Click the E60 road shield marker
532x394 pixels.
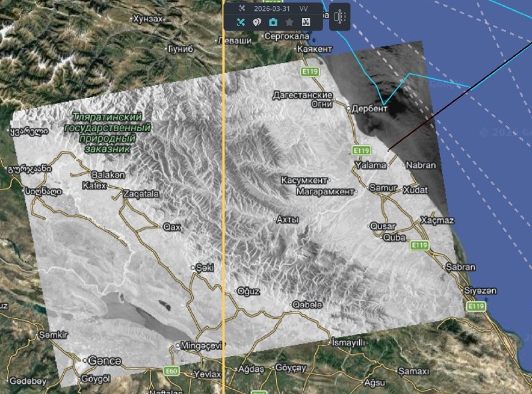click(172, 371)
